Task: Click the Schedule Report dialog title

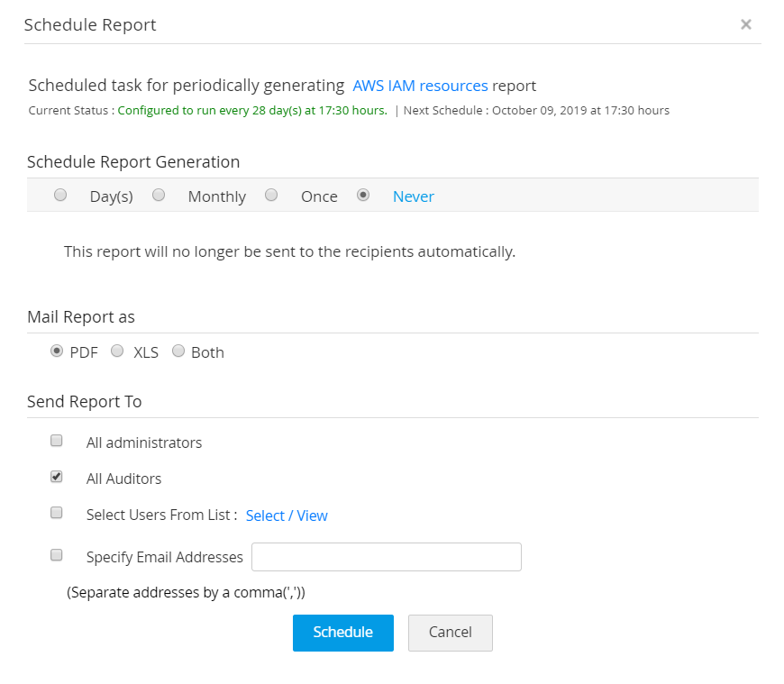Action: click(90, 25)
